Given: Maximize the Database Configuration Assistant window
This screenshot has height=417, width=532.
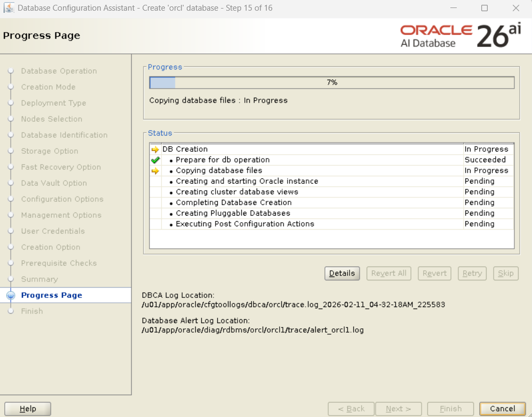Looking at the screenshot, I should (484, 8).
